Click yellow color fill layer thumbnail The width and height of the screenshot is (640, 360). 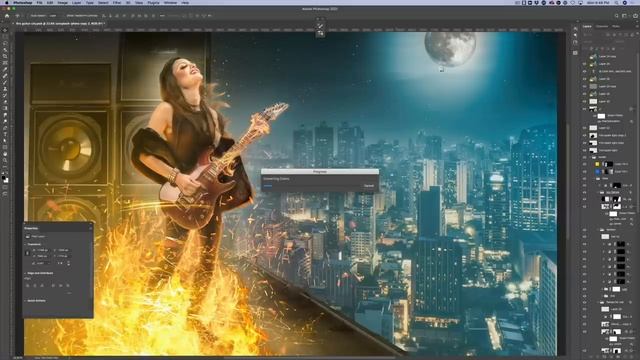click(x=597, y=164)
